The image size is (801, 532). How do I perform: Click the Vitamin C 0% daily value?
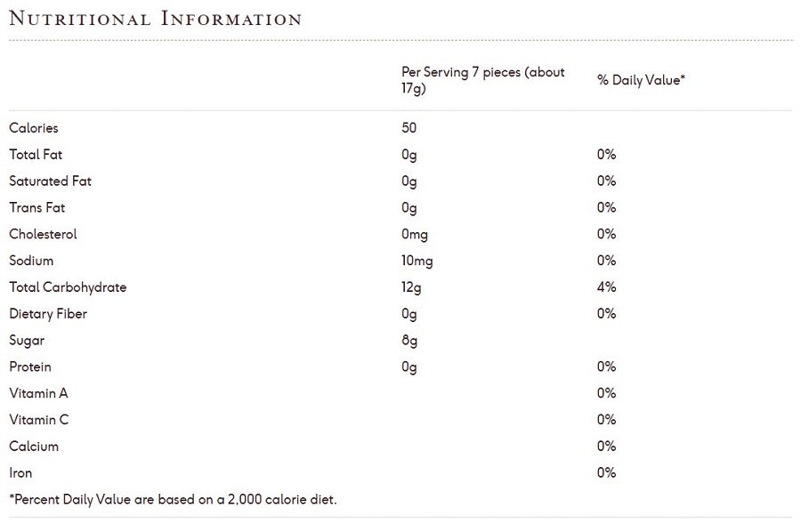point(607,420)
